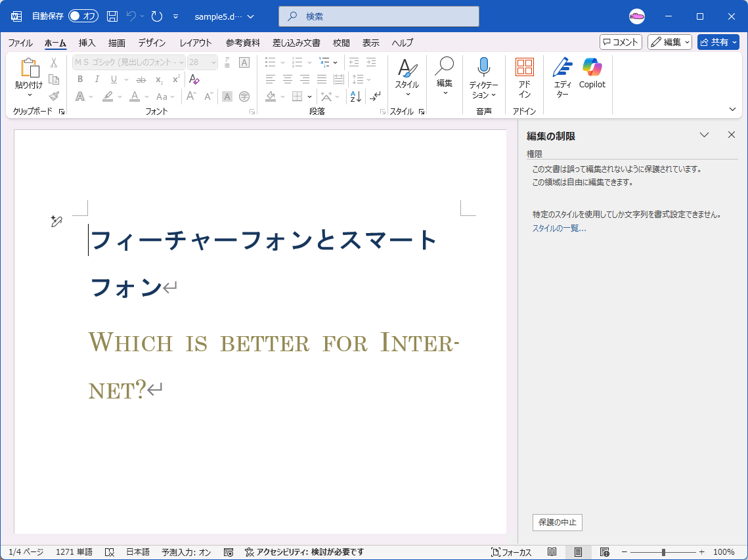Click the Paste clipboard icon
Viewport: 748px width, 560px height.
coord(30,68)
